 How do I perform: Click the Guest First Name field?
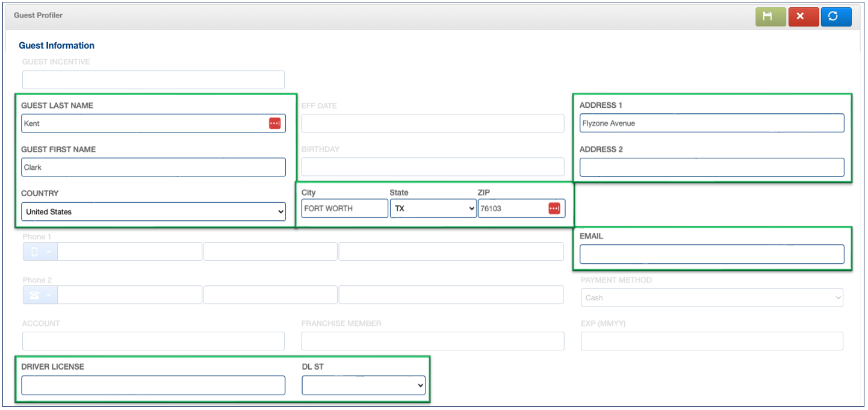153,167
